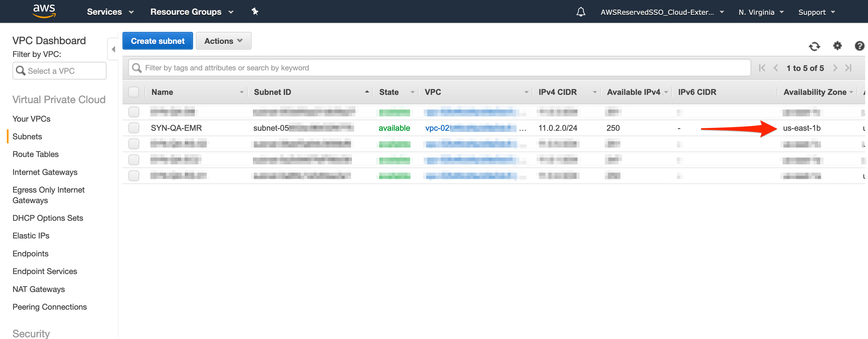Go to NAT Gateways section
Viewport: 868px width, 339px height.
38,289
